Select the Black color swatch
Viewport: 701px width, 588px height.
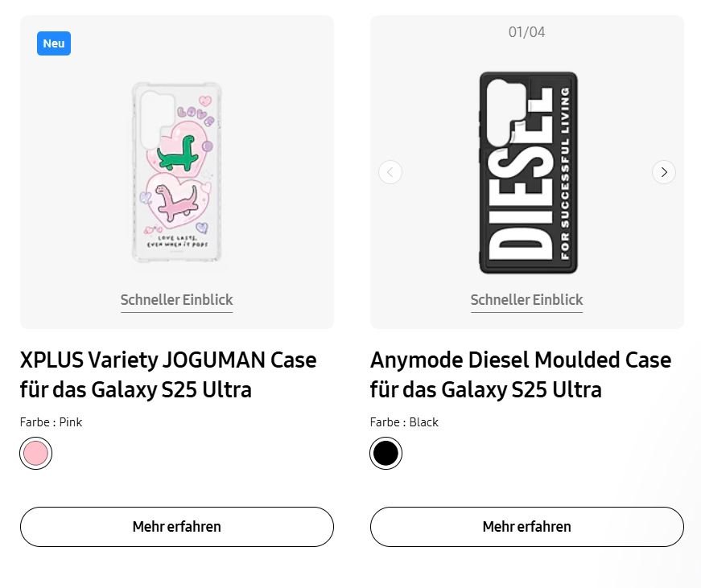point(386,454)
